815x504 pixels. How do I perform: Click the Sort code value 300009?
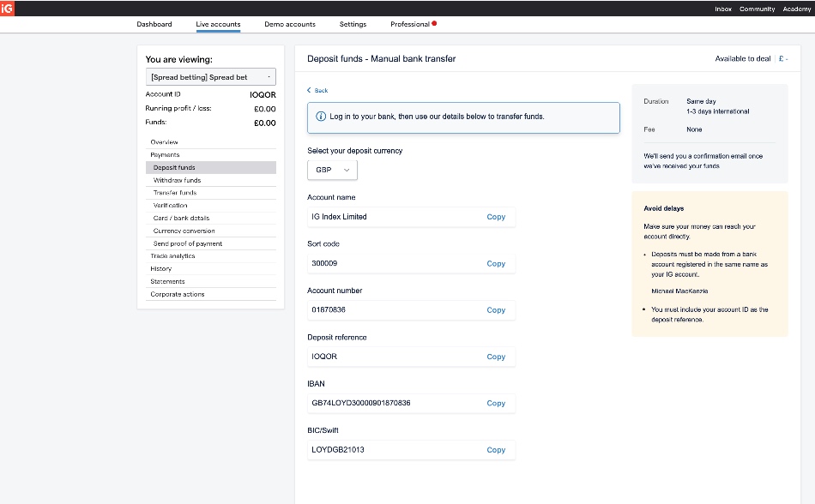coord(324,263)
